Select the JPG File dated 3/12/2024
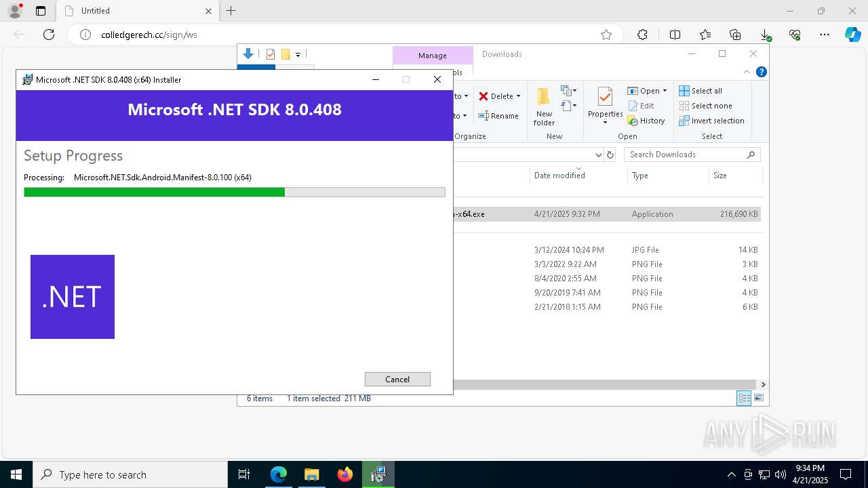The height and width of the screenshot is (488, 868). pos(607,250)
